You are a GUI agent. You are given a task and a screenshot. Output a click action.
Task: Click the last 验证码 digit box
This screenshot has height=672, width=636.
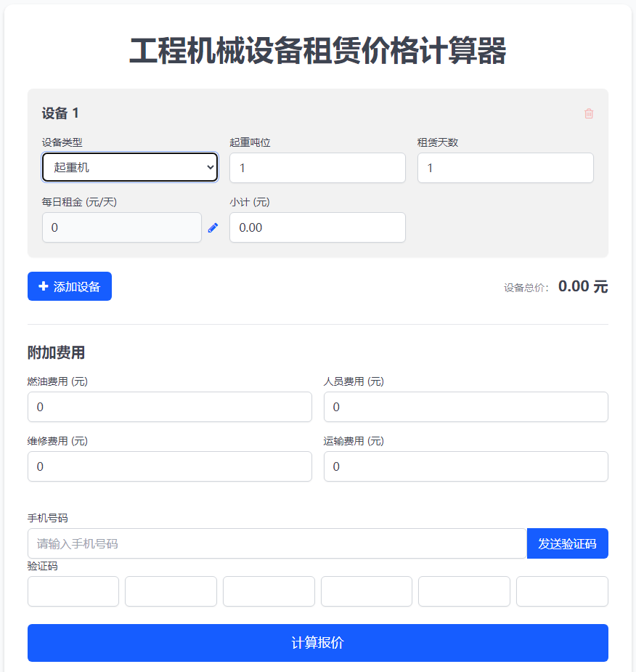pyautogui.click(x=563, y=591)
